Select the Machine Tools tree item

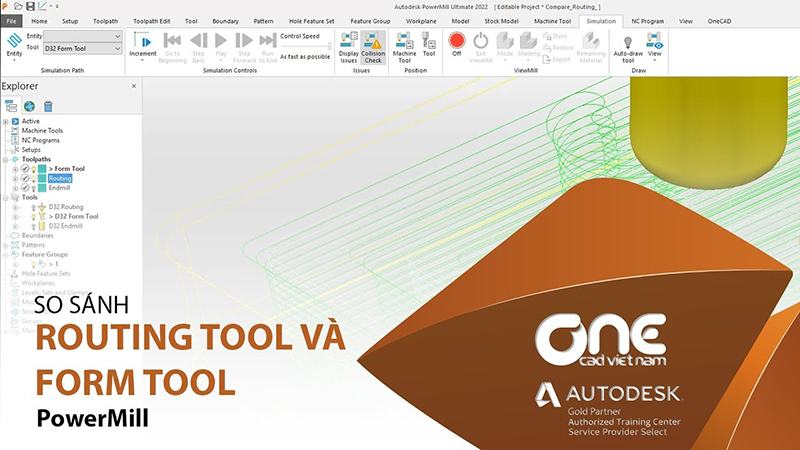point(42,131)
